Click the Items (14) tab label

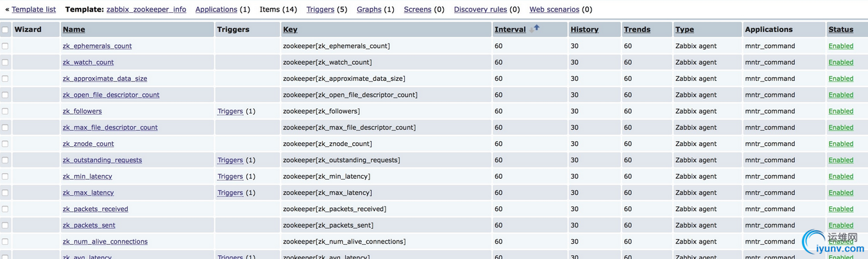tap(278, 10)
